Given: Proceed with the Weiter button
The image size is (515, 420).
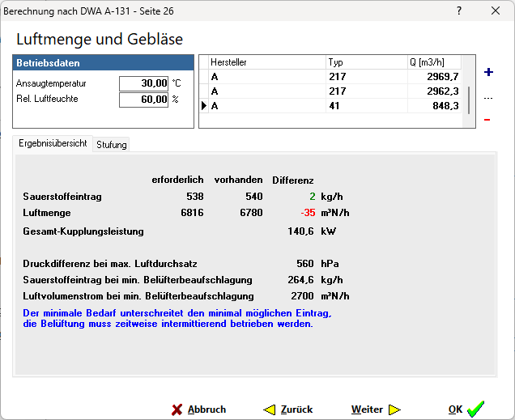Looking at the screenshot, I should pos(376,409).
